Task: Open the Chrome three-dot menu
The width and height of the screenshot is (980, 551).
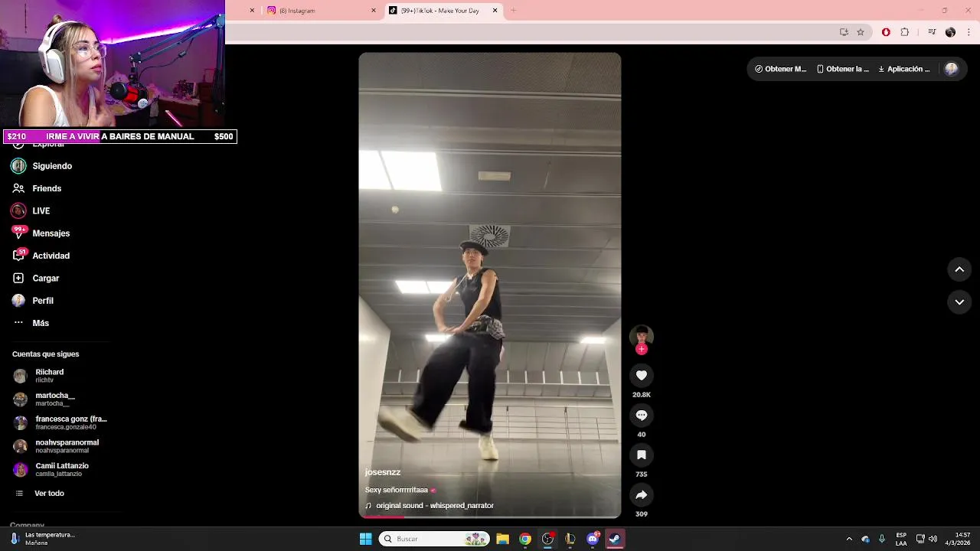Action: 969,32
